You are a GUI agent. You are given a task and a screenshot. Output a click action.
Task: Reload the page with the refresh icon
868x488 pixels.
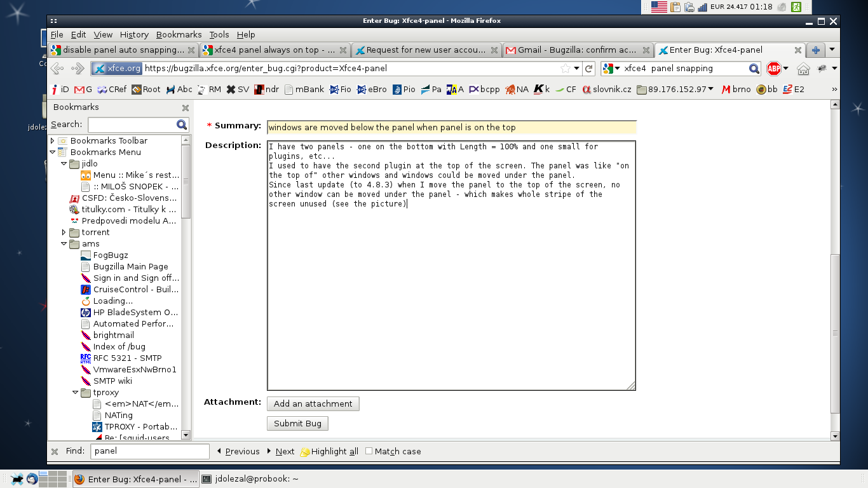tap(589, 69)
